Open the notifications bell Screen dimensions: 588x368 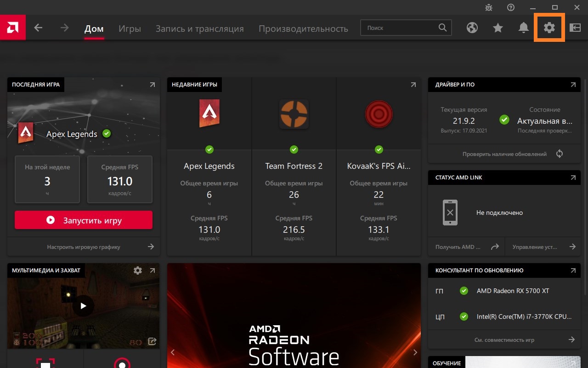point(524,28)
